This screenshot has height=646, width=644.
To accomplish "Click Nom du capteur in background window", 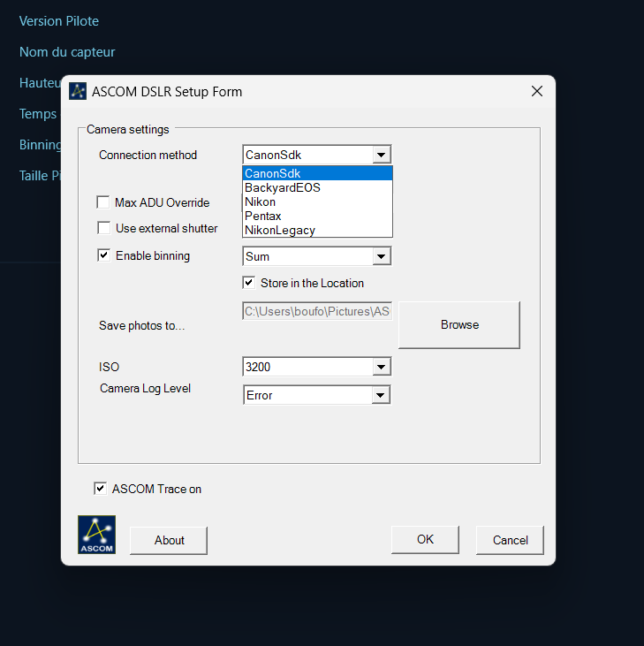I will click(x=67, y=52).
